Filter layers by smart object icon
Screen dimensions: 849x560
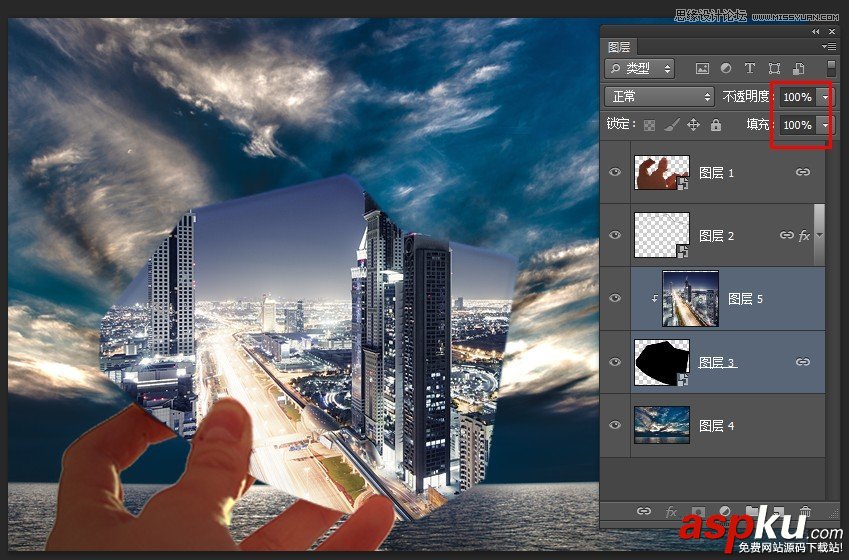pos(798,69)
